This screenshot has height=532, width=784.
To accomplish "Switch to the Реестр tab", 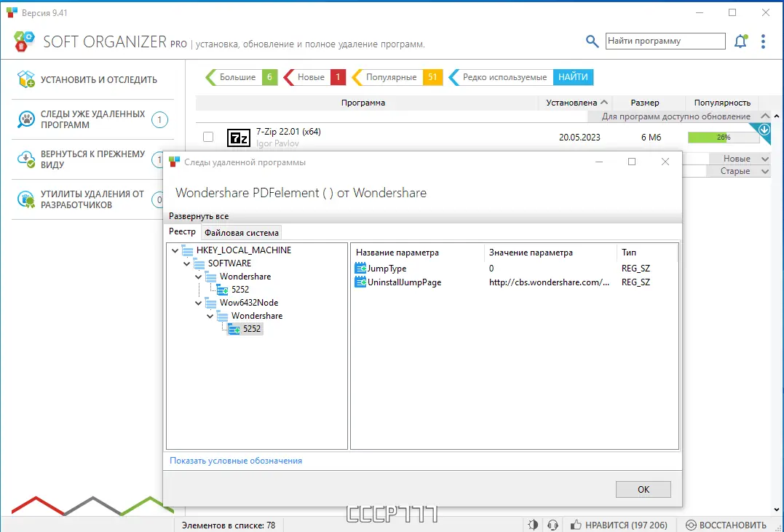I will tap(182, 231).
